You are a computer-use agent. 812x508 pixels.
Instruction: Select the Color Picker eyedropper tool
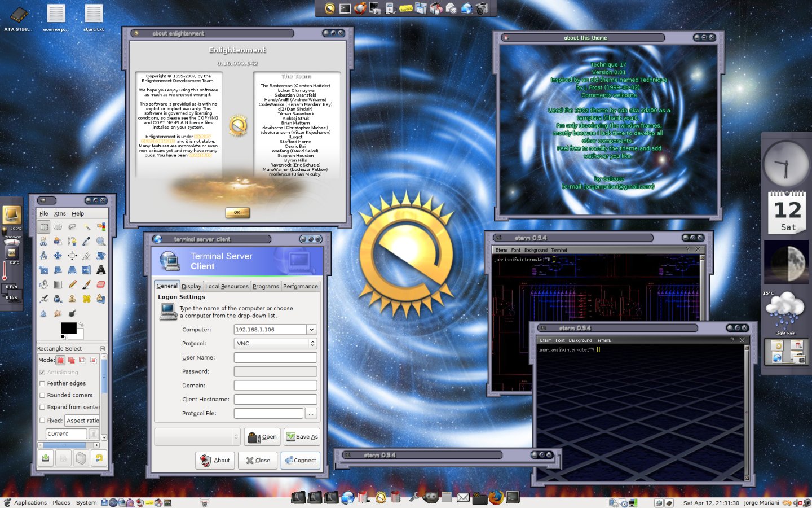pos(87,241)
